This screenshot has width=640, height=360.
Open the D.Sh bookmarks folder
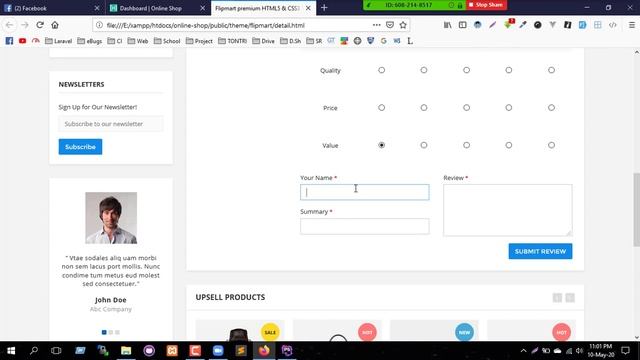[291, 41]
